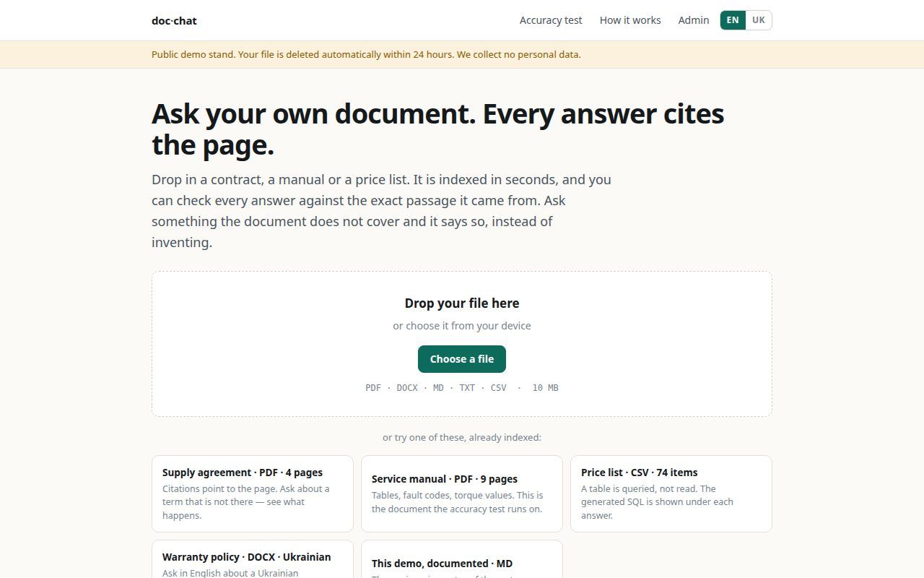924x578 pixels.
Task: Click the Choose a file button
Action: [x=462, y=359]
